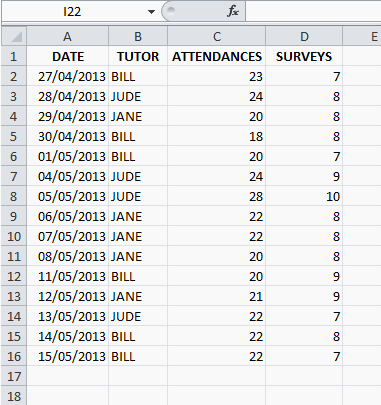This screenshot has width=381, height=405.
Task: Select column B header
Action: [x=138, y=36]
